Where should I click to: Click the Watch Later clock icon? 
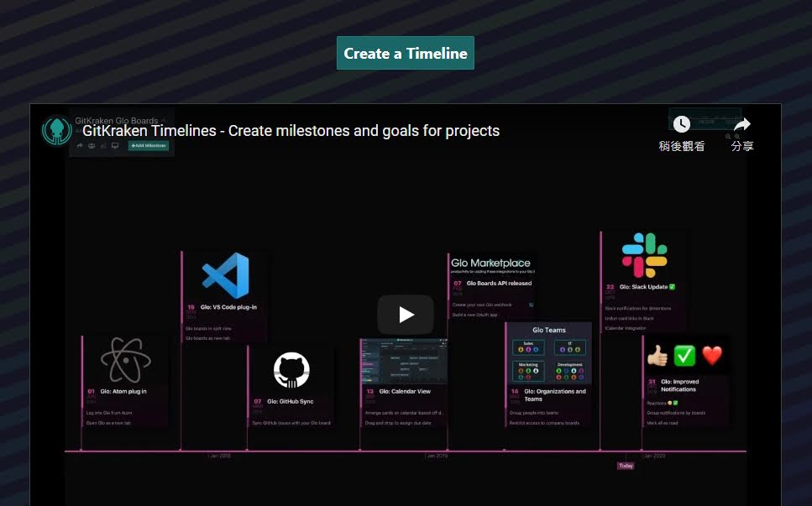pyautogui.click(x=682, y=124)
